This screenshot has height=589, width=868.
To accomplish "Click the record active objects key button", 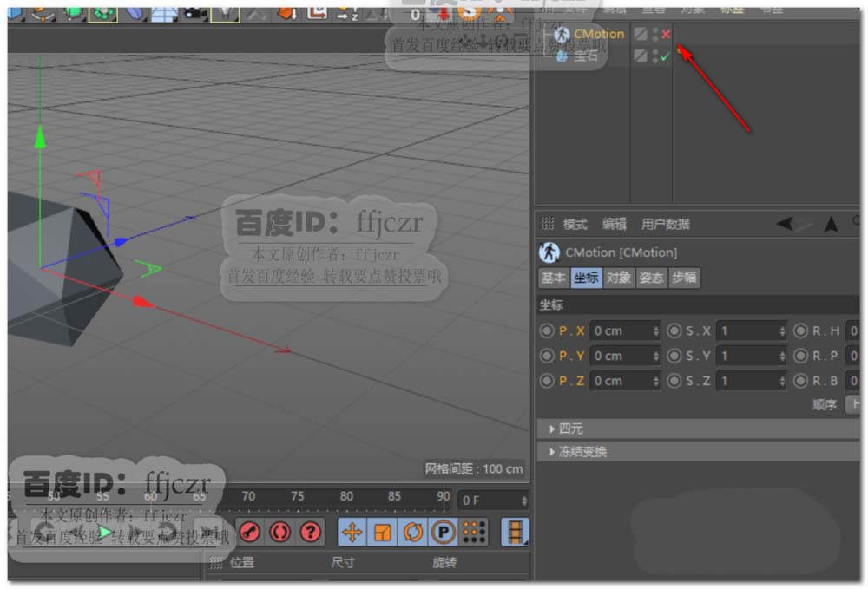I will [250, 532].
